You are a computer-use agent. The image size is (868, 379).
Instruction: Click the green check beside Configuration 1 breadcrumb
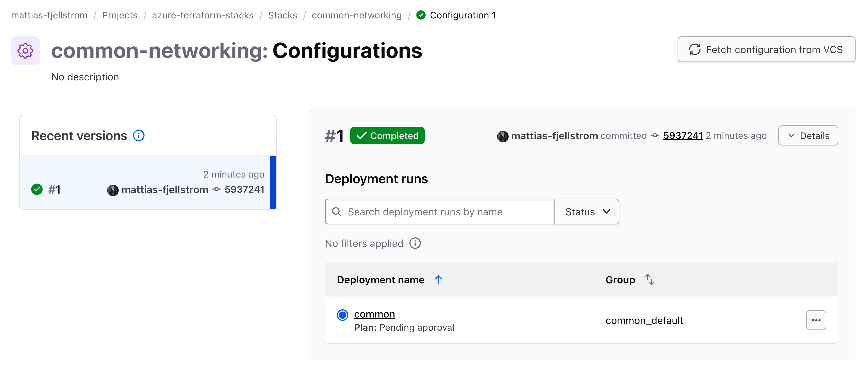[x=421, y=15]
